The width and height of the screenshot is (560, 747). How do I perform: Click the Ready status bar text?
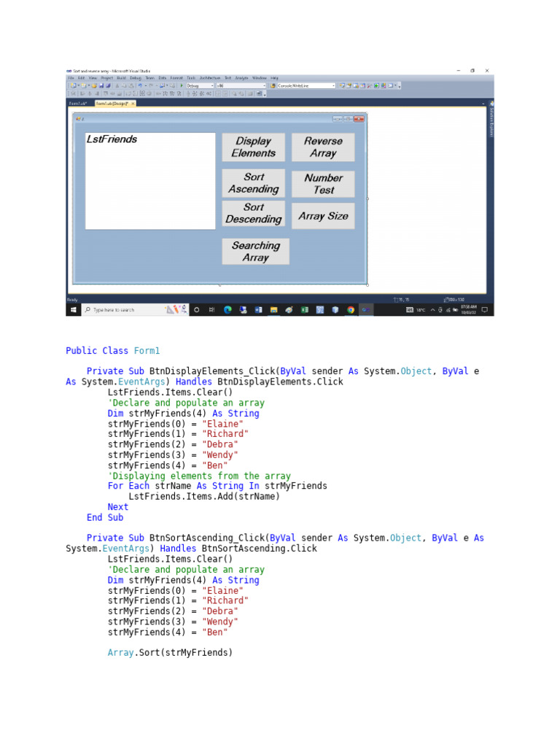click(x=72, y=300)
